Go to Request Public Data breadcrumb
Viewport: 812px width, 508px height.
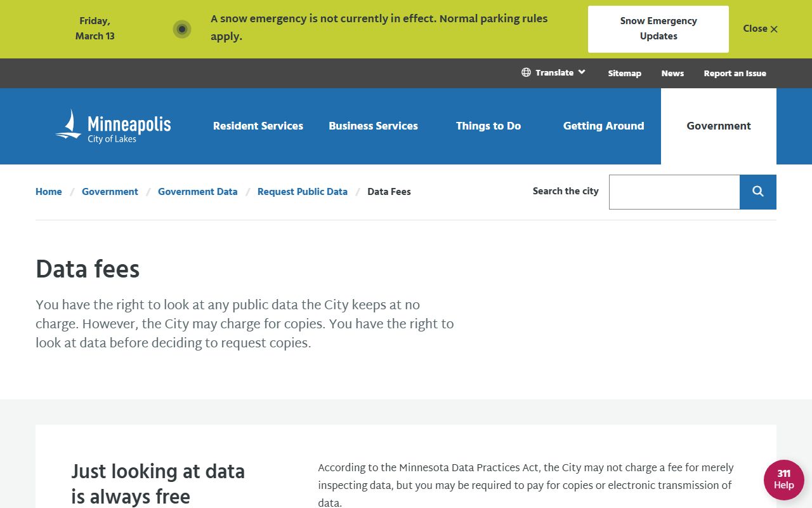pos(303,192)
